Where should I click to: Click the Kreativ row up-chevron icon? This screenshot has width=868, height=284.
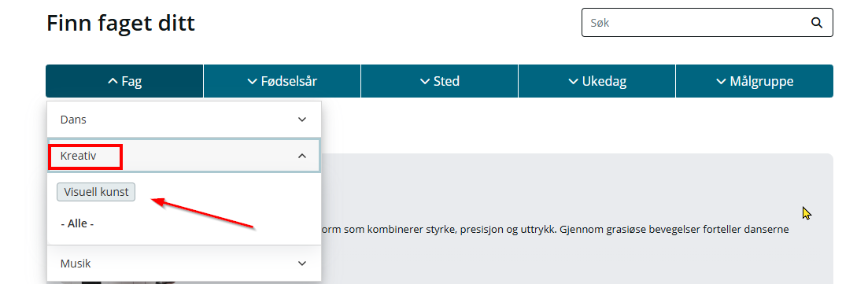tap(301, 156)
